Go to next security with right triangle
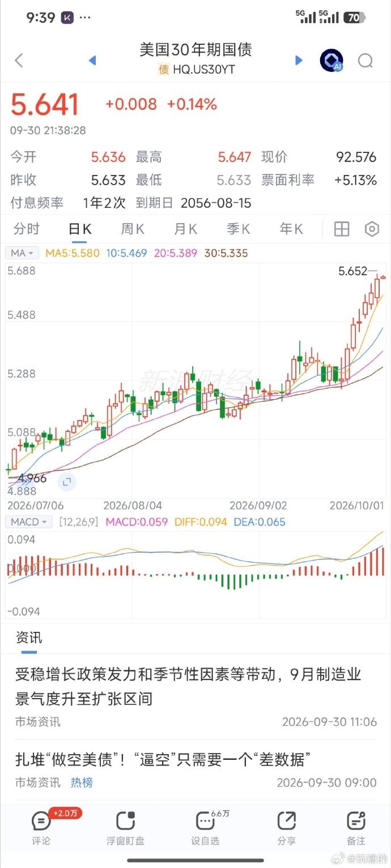The height and width of the screenshot is (868, 391). (299, 60)
